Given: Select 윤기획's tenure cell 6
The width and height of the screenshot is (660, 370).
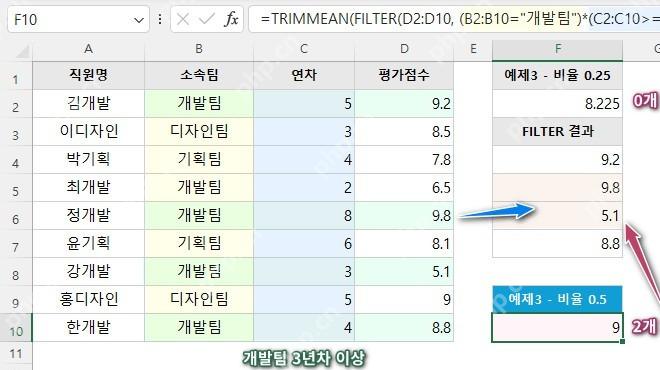Looking at the screenshot, I should click(x=303, y=243).
